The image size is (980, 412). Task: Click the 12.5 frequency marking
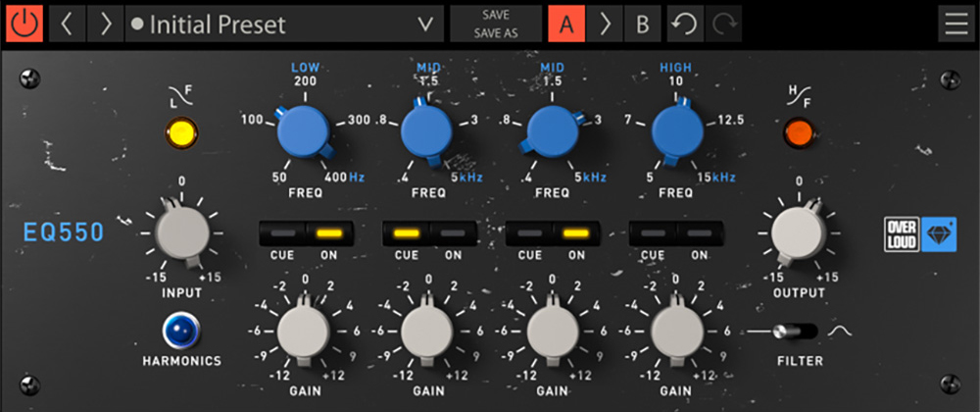click(731, 121)
